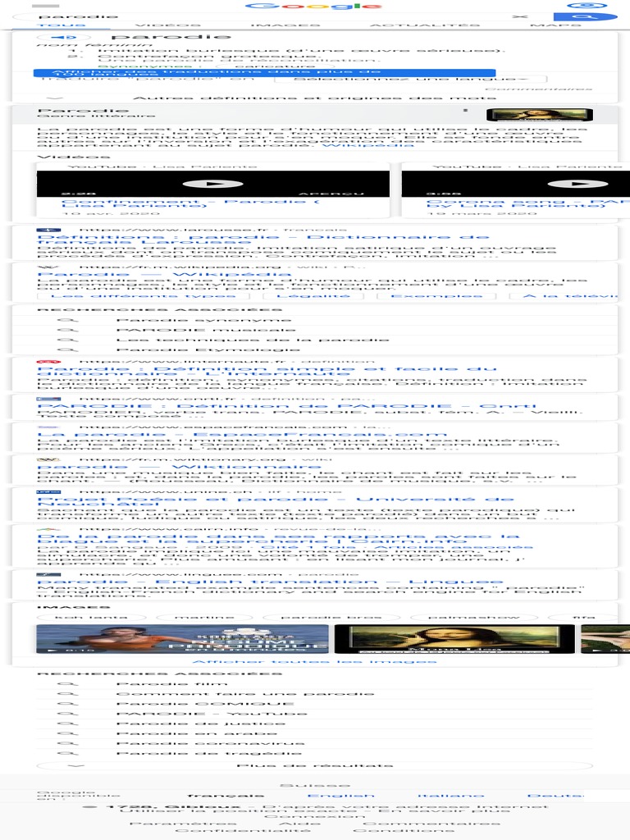Open parodie - English translation Linguee result
This screenshot has height=840, width=630.
click(270, 582)
